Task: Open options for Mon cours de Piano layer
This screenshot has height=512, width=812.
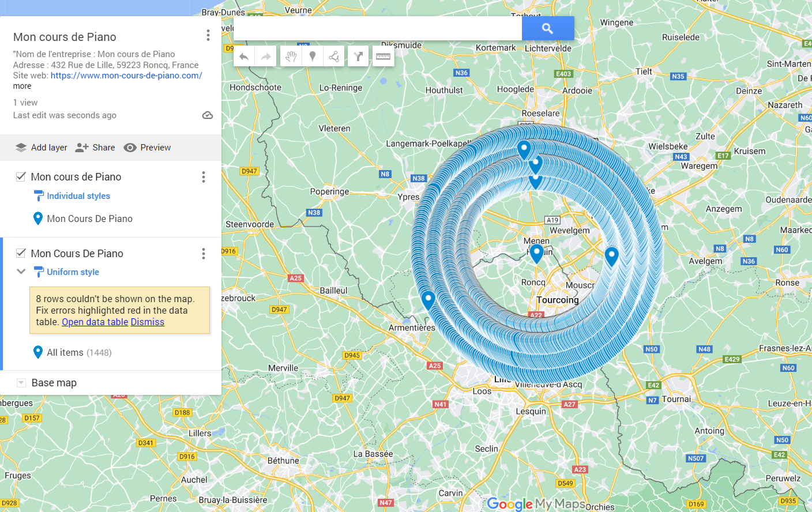Action: click(x=204, y=177)
